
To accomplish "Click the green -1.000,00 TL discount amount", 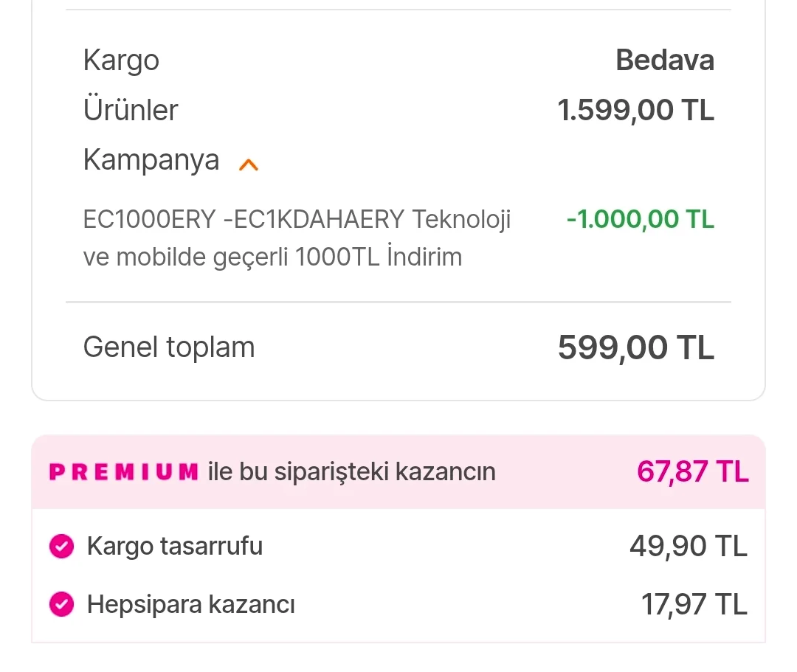I will coord(640,219).
